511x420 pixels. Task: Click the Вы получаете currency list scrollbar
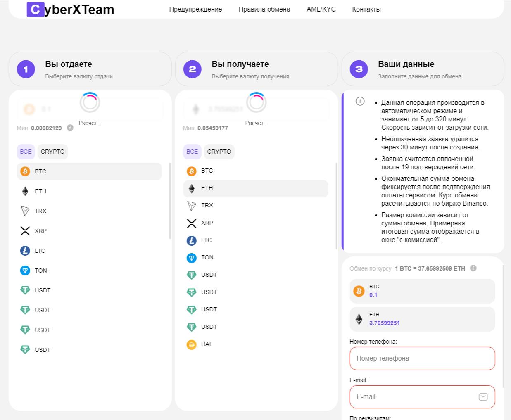pos(337,206)
